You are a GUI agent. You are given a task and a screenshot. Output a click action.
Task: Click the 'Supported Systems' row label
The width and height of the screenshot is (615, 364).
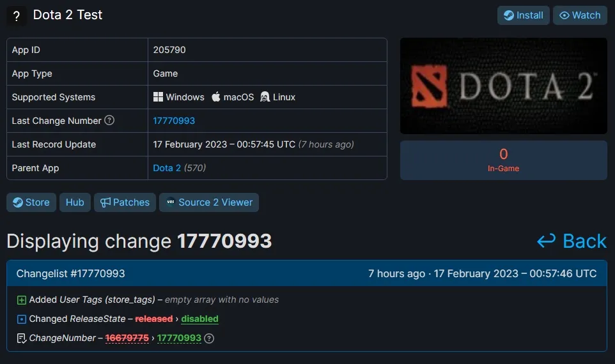[x=53, y=97]
